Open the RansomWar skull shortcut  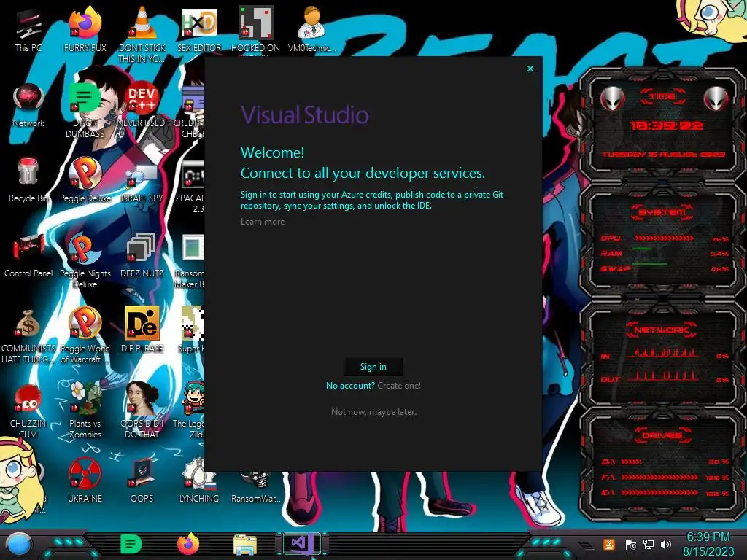point(256,486)
